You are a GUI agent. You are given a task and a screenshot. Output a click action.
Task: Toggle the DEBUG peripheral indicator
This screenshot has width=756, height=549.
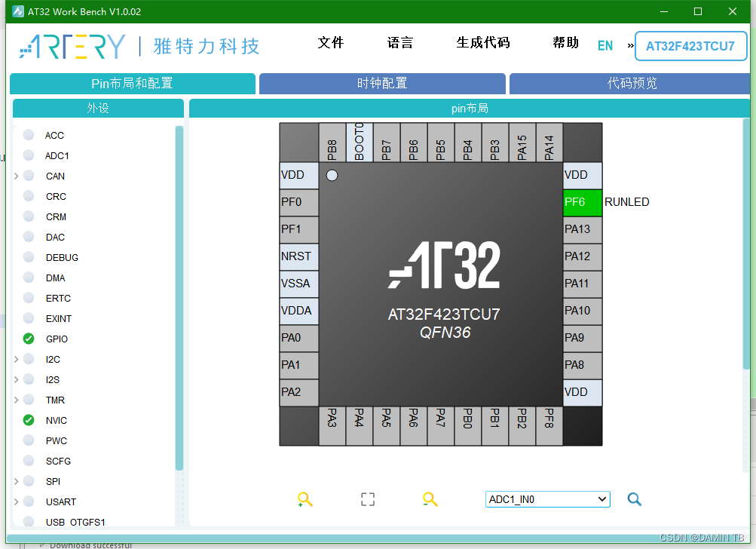[29, 256]
